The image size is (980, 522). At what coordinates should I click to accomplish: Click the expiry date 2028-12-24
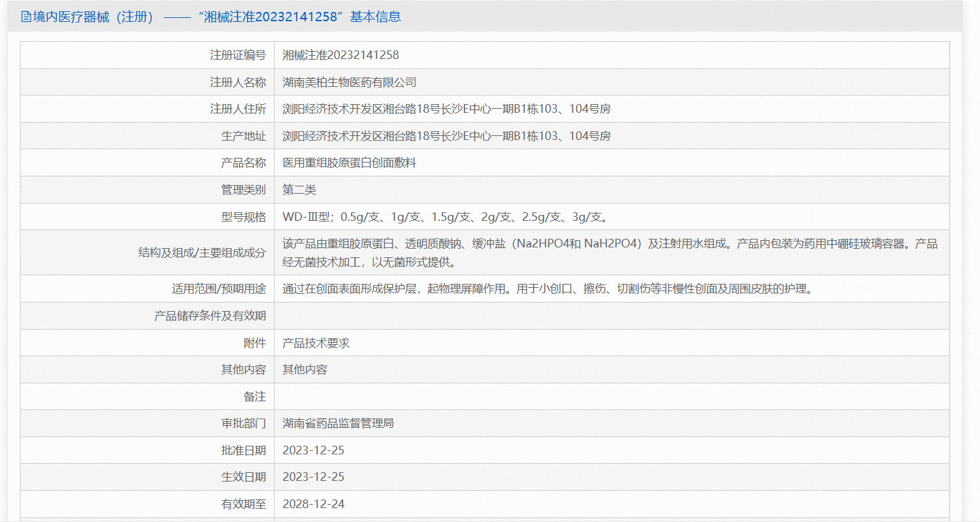tap(313, 504)
